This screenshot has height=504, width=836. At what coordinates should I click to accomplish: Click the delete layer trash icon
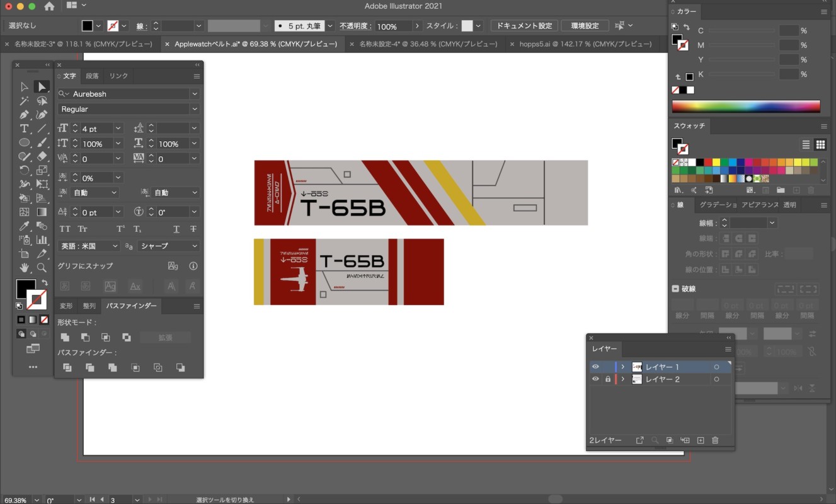point(715,440)
